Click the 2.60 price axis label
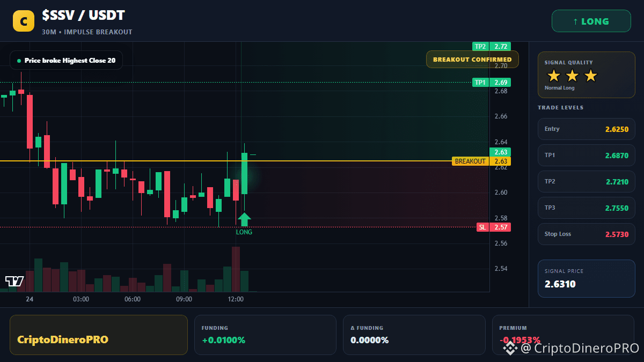644x362 pixels. 501,193
